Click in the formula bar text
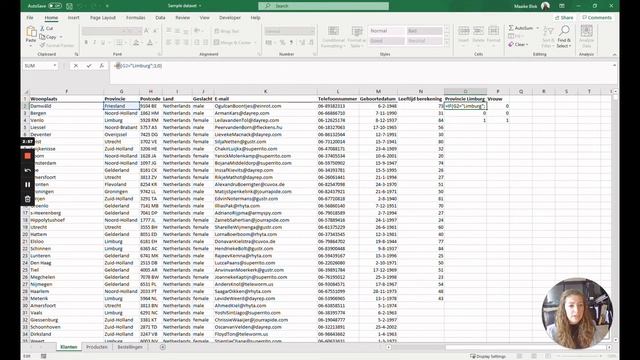Viewport: 640px width, 360px height. 138,66
